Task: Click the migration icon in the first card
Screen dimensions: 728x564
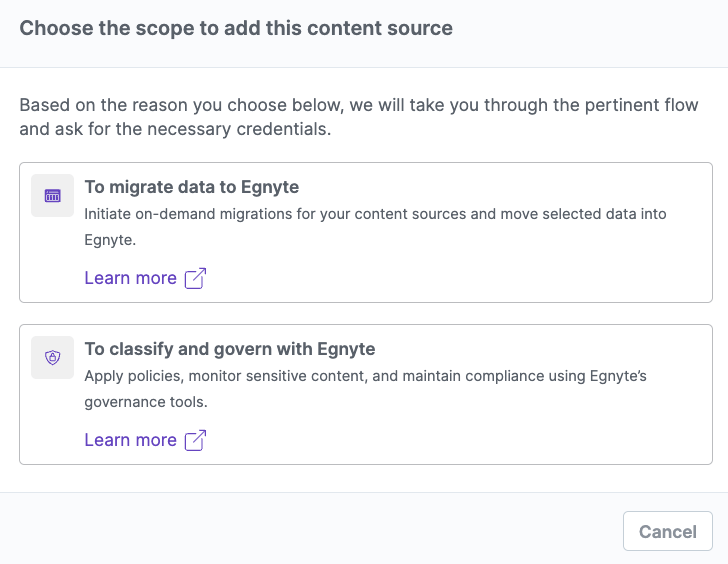Action: [53, 196]
